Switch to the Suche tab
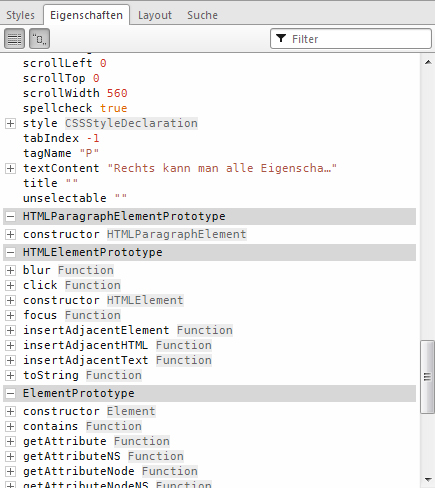Screen dimensions: 435x488 [202, 15]
